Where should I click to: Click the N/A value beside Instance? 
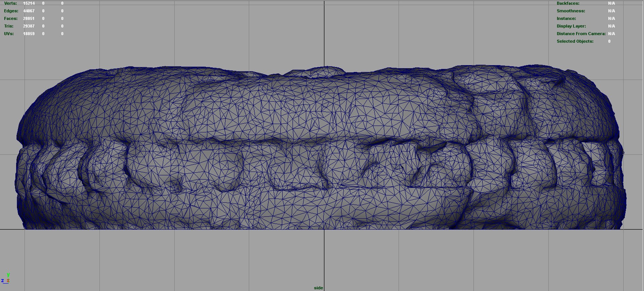pyautogui.click(x=611, y=18)
